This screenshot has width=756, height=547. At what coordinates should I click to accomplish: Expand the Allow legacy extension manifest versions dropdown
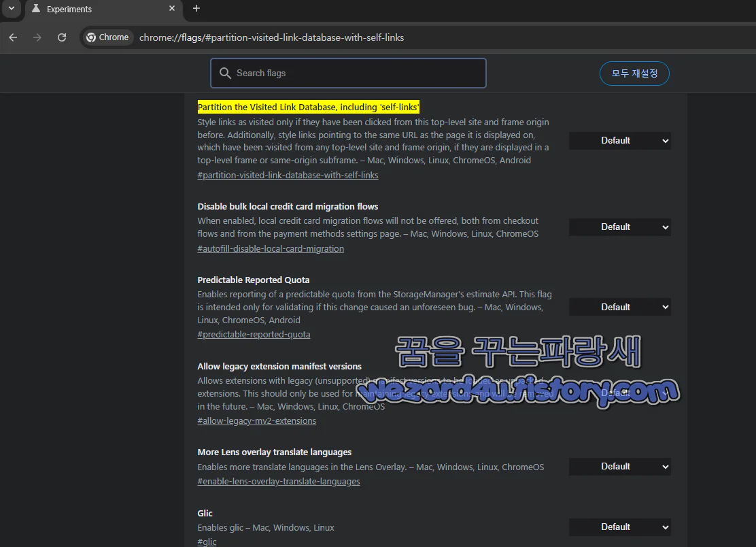[x=619, y=393]
